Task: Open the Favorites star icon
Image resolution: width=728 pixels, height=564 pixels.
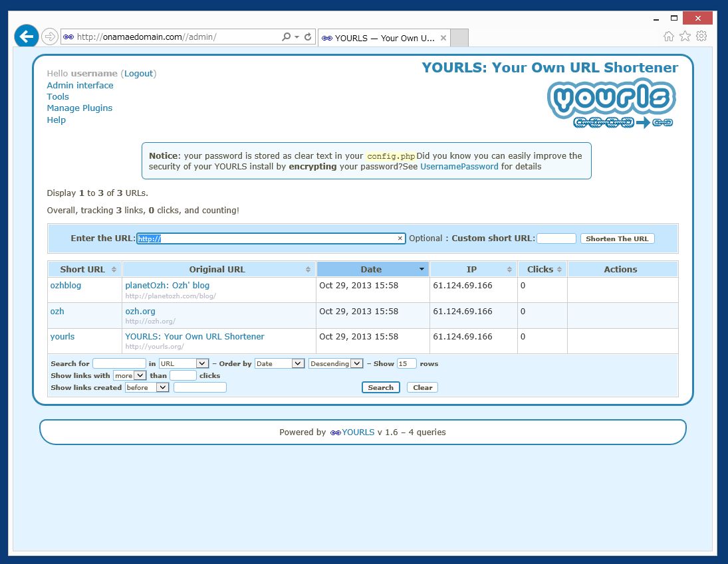Action: 685,36
